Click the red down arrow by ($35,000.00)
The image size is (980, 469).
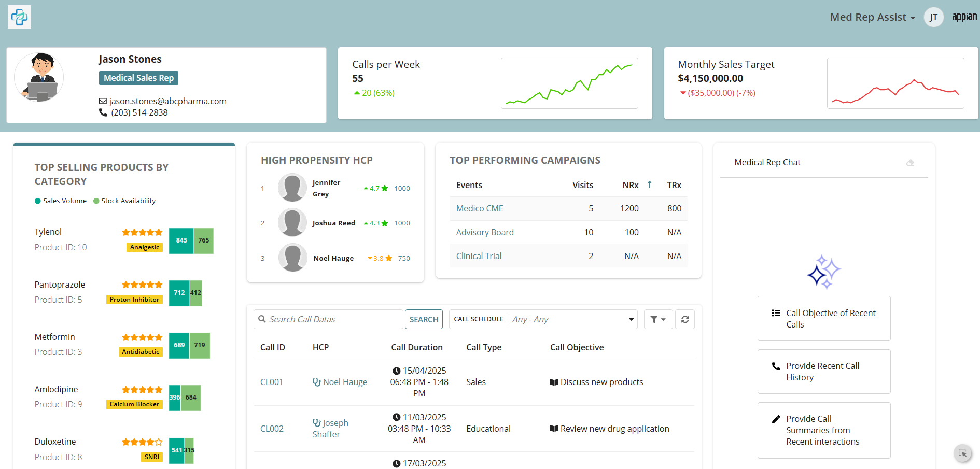(683, 93)
